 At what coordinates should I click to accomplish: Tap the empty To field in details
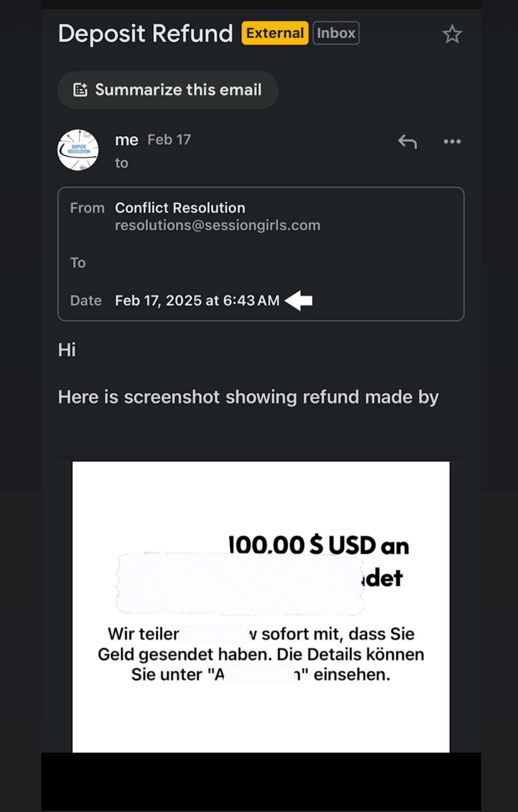(261, 263)
